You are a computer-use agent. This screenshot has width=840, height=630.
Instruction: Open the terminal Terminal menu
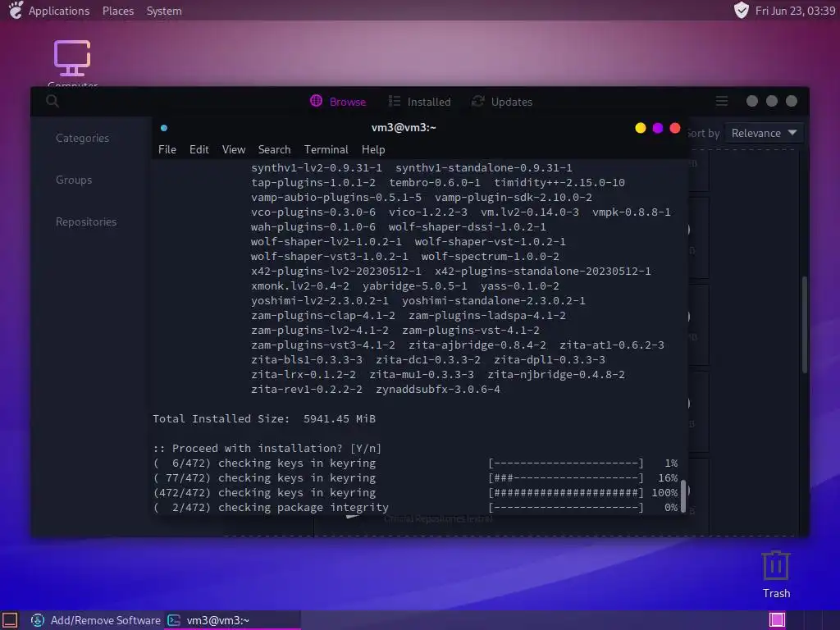pos(326,149)
